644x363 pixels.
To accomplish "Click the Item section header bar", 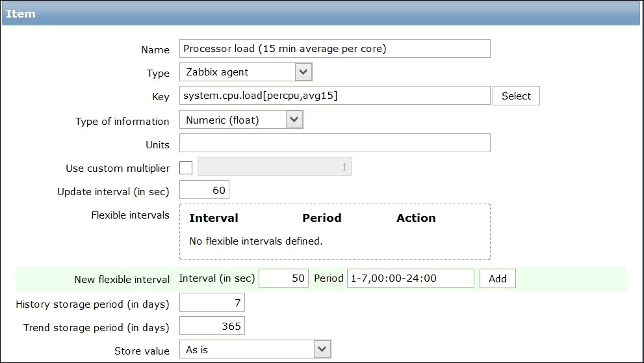I will tap(322, 14).
